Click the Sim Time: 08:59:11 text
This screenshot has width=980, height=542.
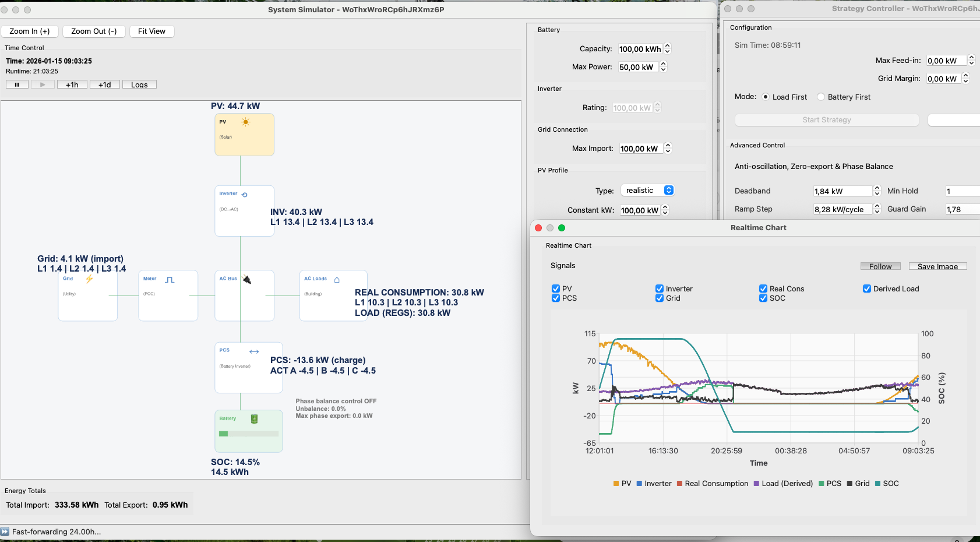click(767, 45)
